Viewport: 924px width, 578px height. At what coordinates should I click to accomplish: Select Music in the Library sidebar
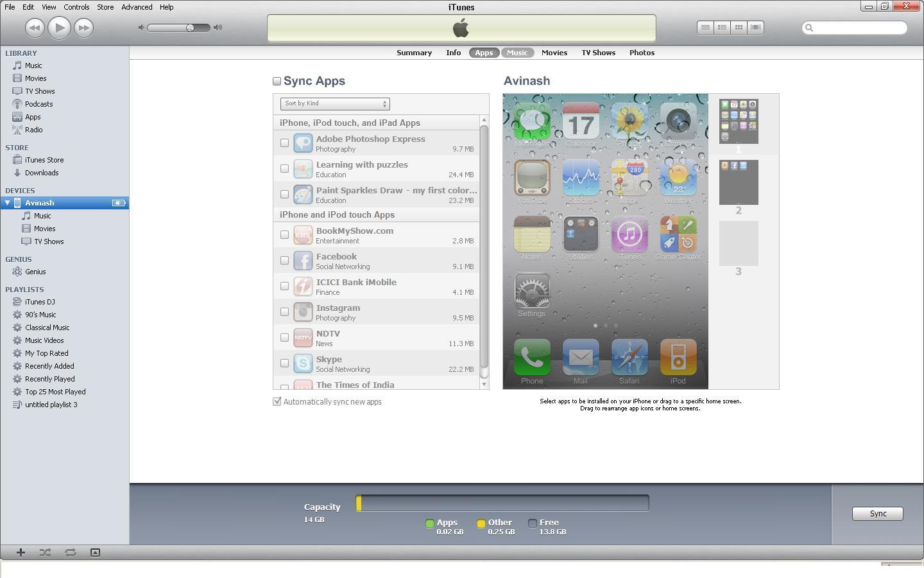tap(33, 66)
